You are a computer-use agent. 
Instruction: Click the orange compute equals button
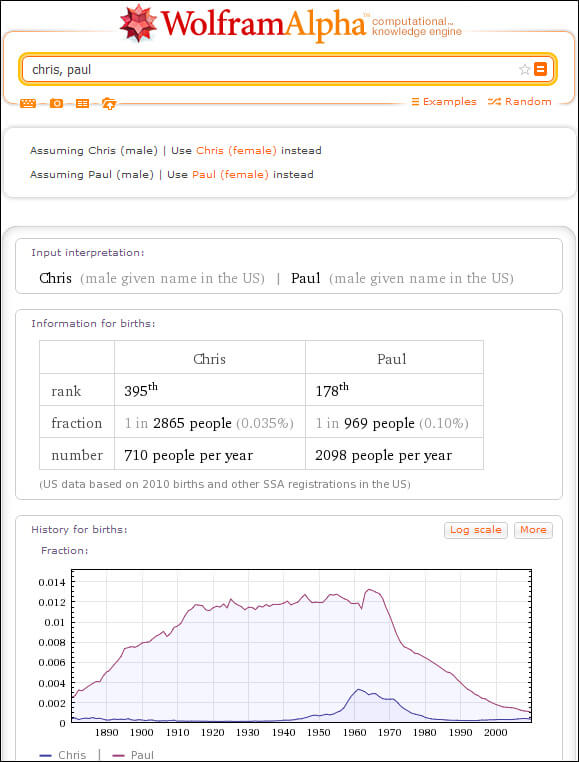coord(540,69)
